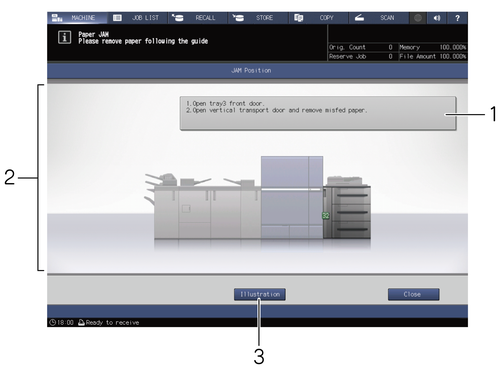Open the RECALL tab

pyautogui.click(x=198, y=18)
